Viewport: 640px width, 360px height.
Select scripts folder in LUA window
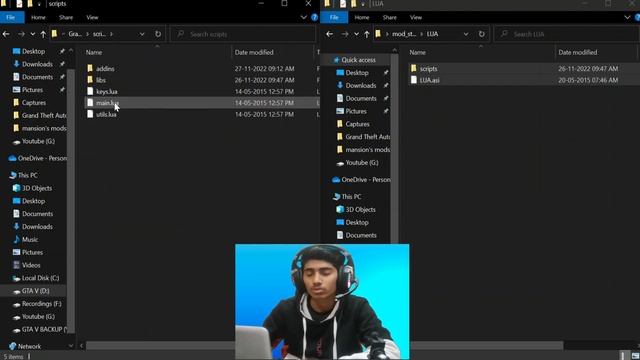tap(429, 69)
